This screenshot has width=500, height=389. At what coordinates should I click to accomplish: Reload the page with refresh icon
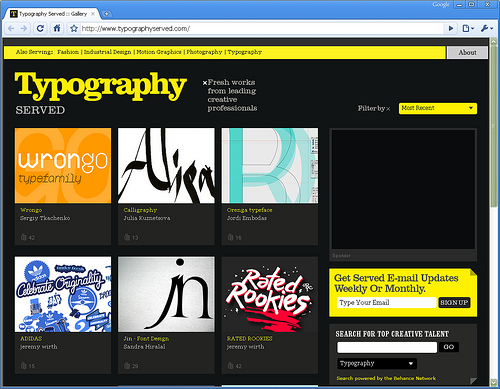click(40, 29)
